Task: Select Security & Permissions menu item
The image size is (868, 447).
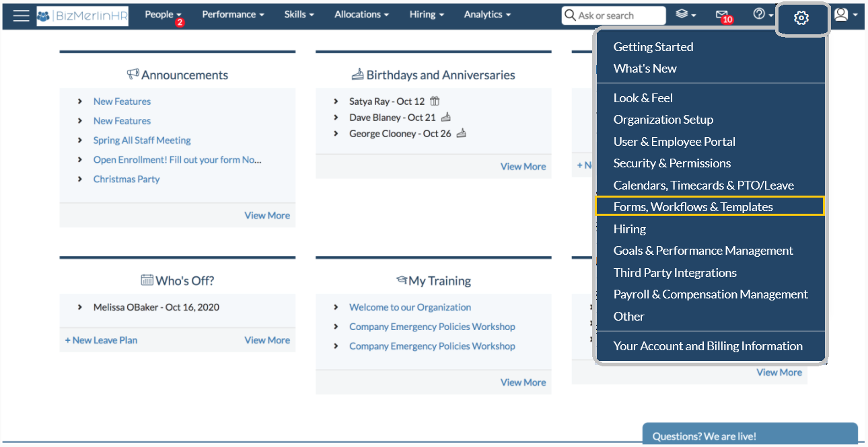Action: 672,163
